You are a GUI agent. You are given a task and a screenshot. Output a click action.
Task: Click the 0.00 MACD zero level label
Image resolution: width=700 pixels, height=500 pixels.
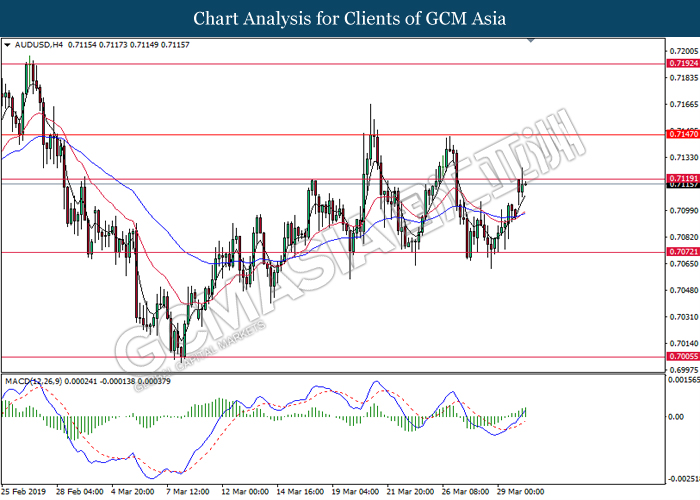675,417
